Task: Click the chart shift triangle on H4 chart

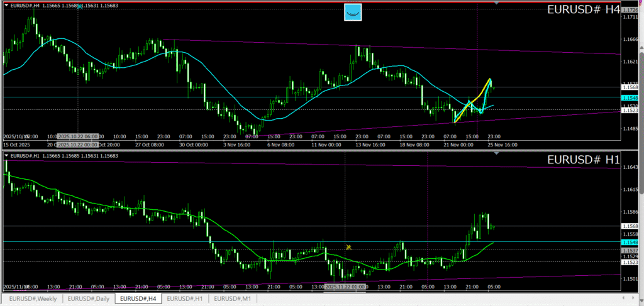Action: 497,4
